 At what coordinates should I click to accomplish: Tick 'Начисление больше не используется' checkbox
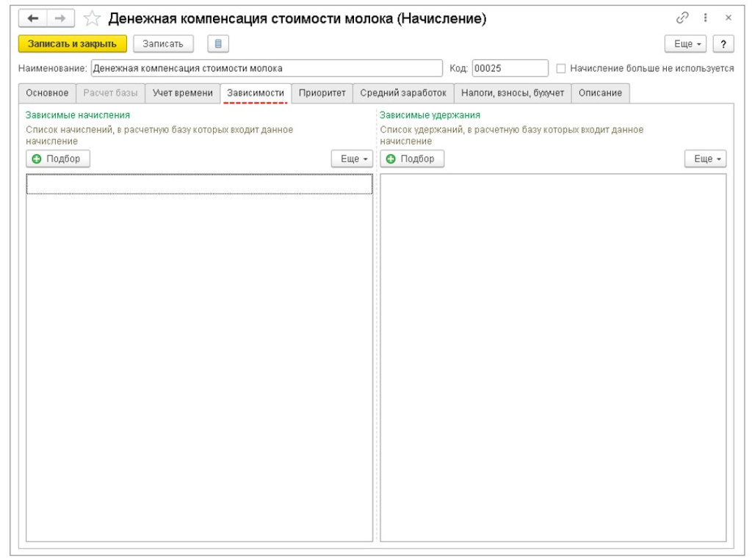[560, 68]
